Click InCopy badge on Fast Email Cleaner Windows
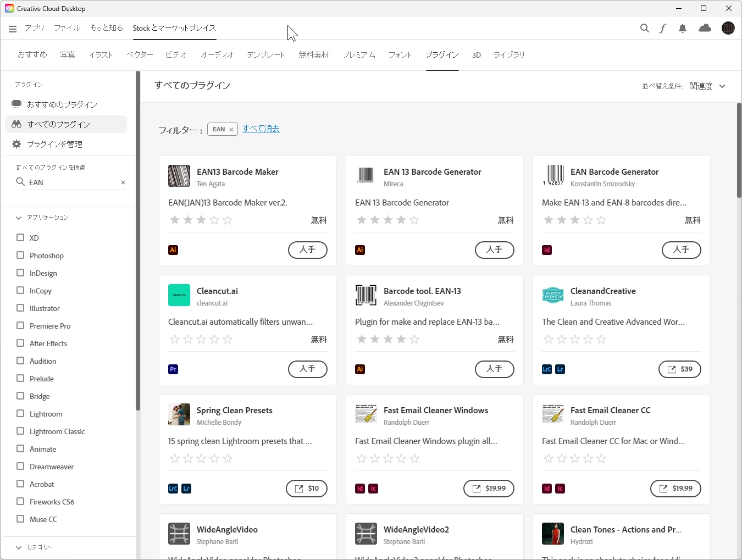The image size is (742, 560). [x=373, y=489]
